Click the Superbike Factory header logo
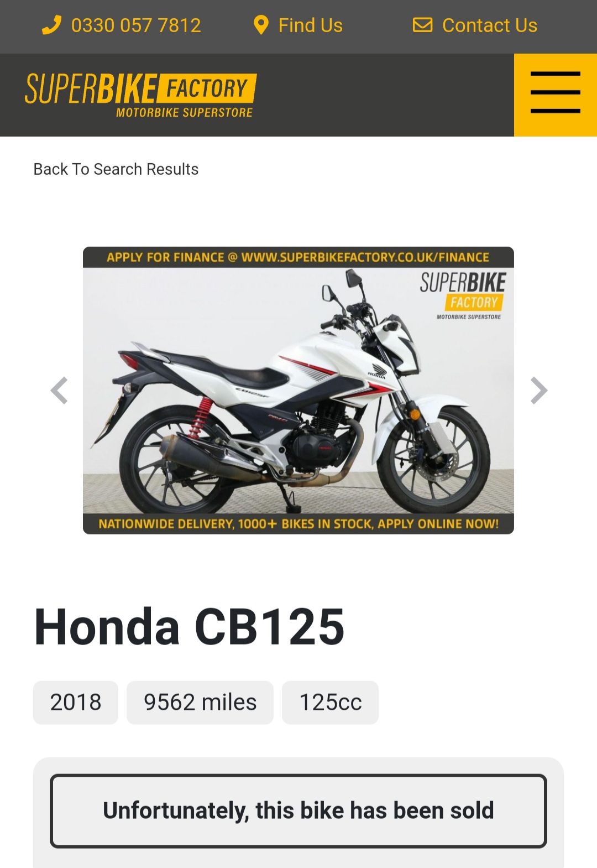The height and width of the screenshot is (868, 597). (141, 95)
